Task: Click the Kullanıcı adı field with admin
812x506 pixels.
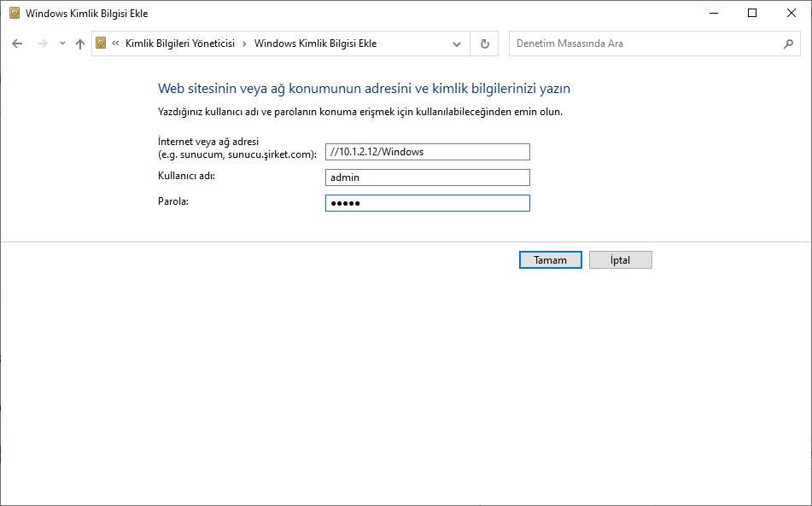Action: pos(428,177)
